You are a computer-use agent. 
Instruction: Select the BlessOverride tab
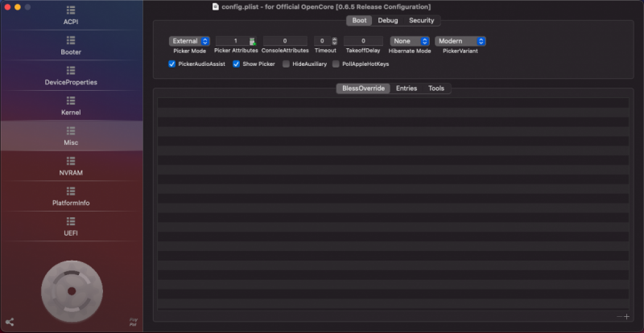pos(363,88)
